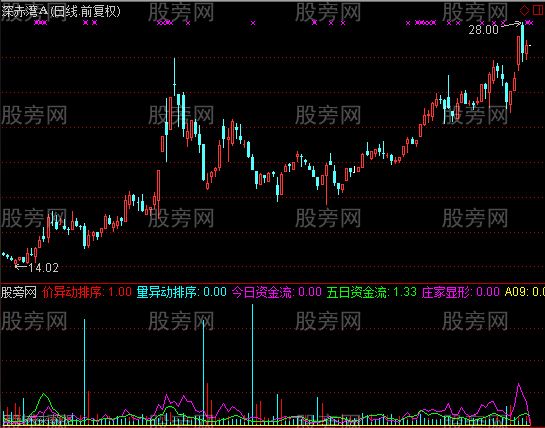Click the stock title 深赤湾A (日线 前复权)
The width and height of the screenshot is (545, 428).
pyautogui.click(x=61, y=11)
